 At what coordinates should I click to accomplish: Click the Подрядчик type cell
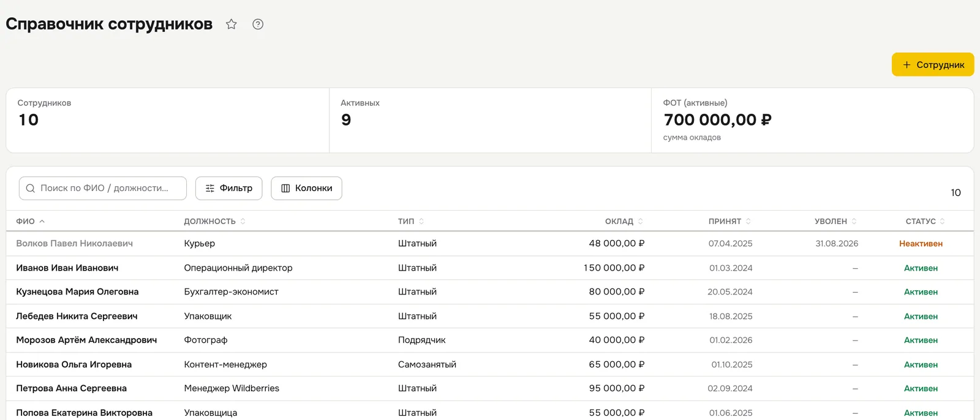[422, 340]
